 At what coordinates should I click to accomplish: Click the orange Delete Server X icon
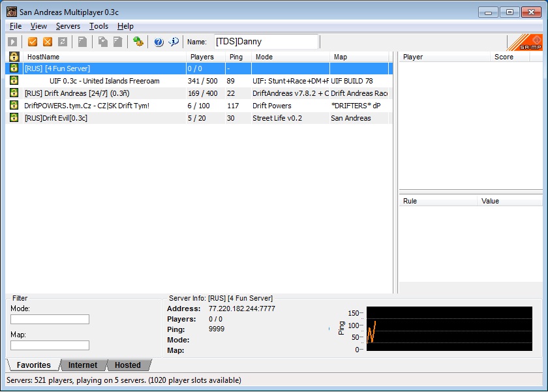[48, 42]
